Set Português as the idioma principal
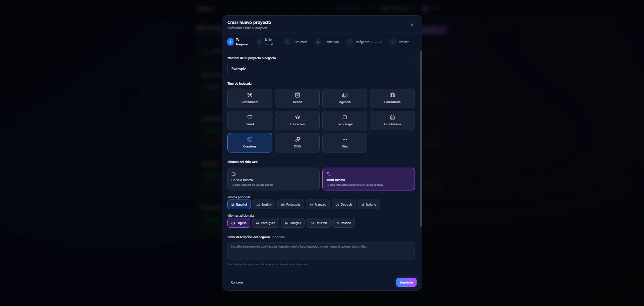644x306 pixels. 290,205
